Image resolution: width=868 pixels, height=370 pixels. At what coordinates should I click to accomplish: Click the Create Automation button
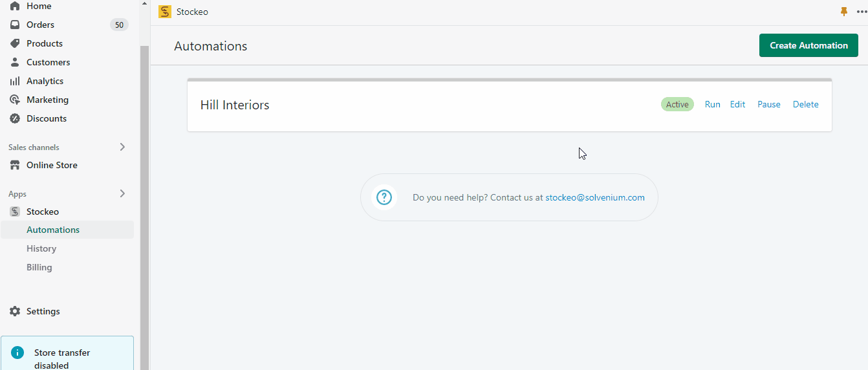click(x=808, y=45)
